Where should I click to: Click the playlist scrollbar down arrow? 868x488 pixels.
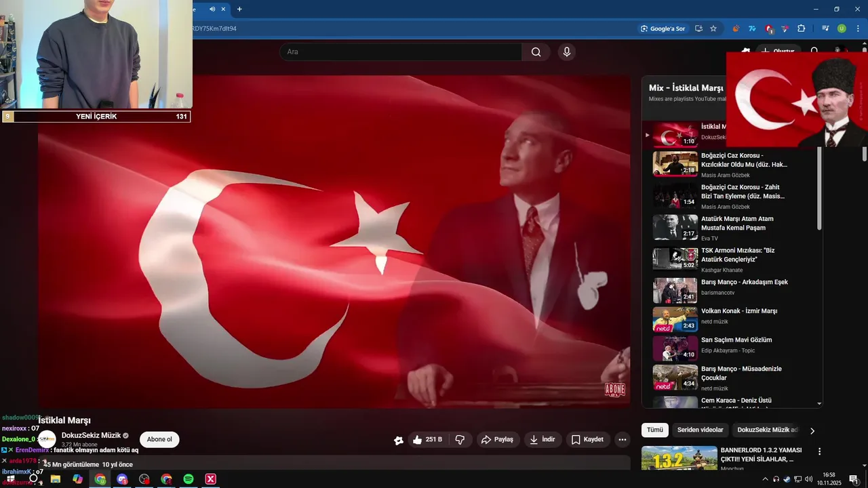tap(819, 404)
